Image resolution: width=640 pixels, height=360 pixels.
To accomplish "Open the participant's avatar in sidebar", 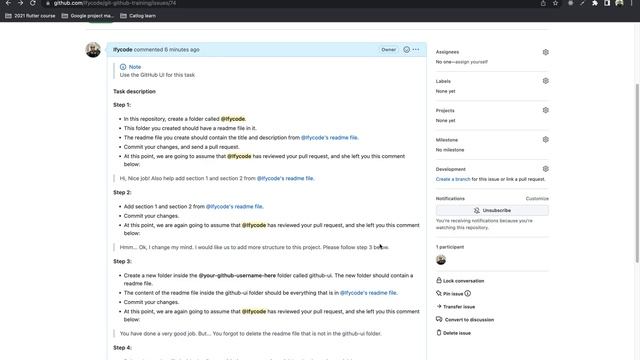I will 441,260.
